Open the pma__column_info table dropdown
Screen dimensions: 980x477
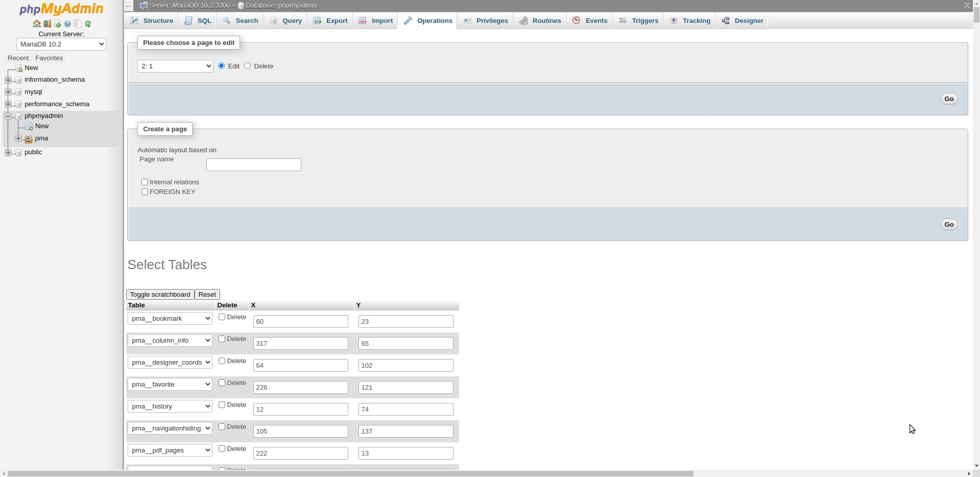[170, 341]
